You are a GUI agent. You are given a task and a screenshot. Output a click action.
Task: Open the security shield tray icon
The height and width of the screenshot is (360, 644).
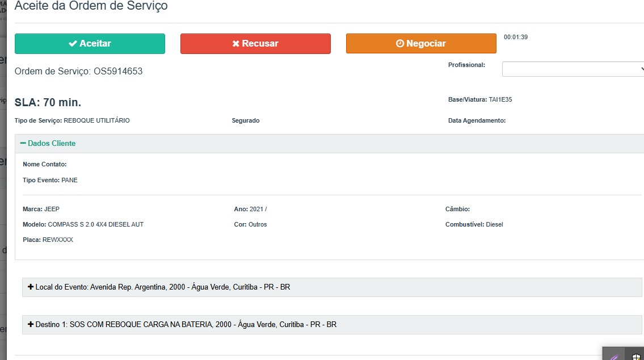(636, 356)
